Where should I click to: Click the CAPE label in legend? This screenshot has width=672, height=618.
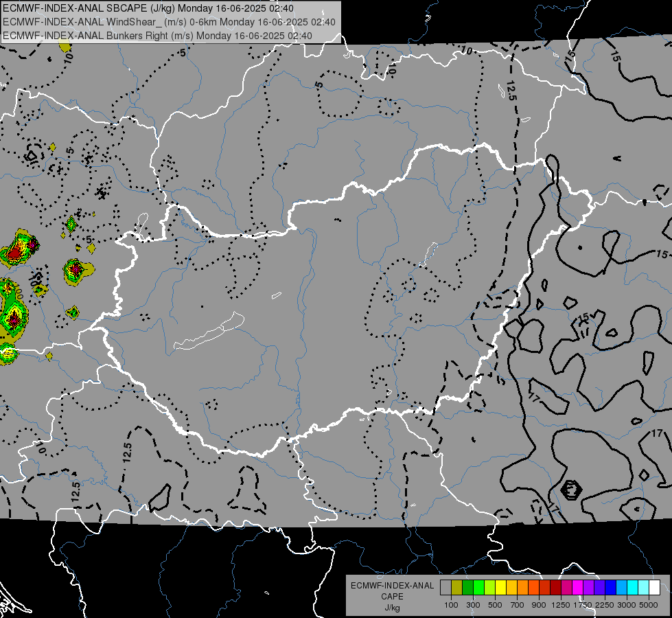(392, 596)
